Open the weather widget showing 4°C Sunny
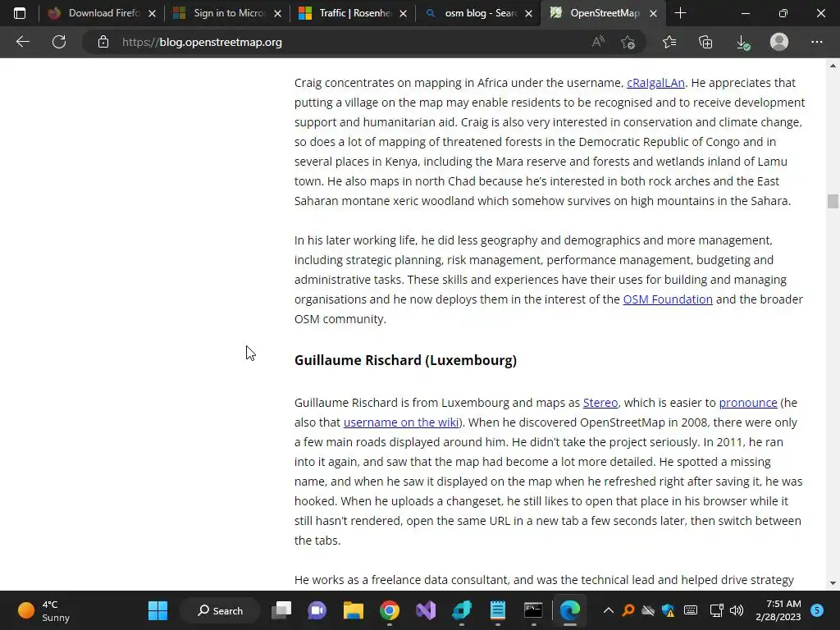The image size is (840, 630). (x=44, y=610)
